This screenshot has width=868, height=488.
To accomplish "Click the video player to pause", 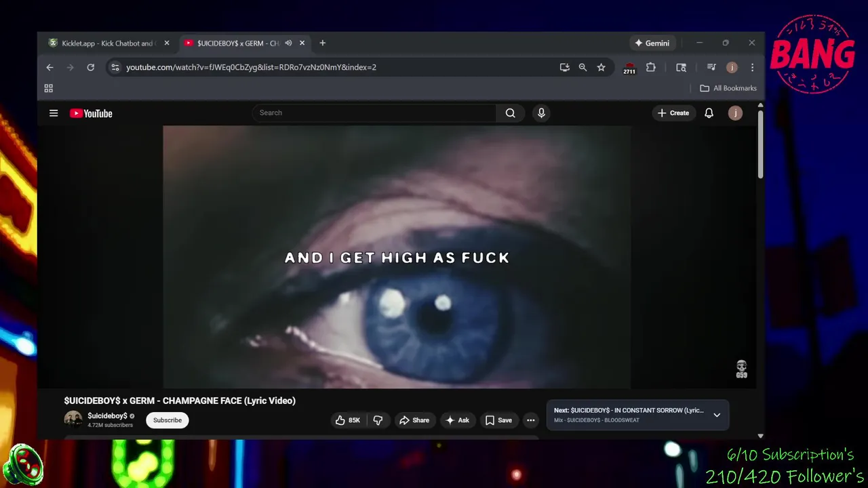I will coord(397,257).
